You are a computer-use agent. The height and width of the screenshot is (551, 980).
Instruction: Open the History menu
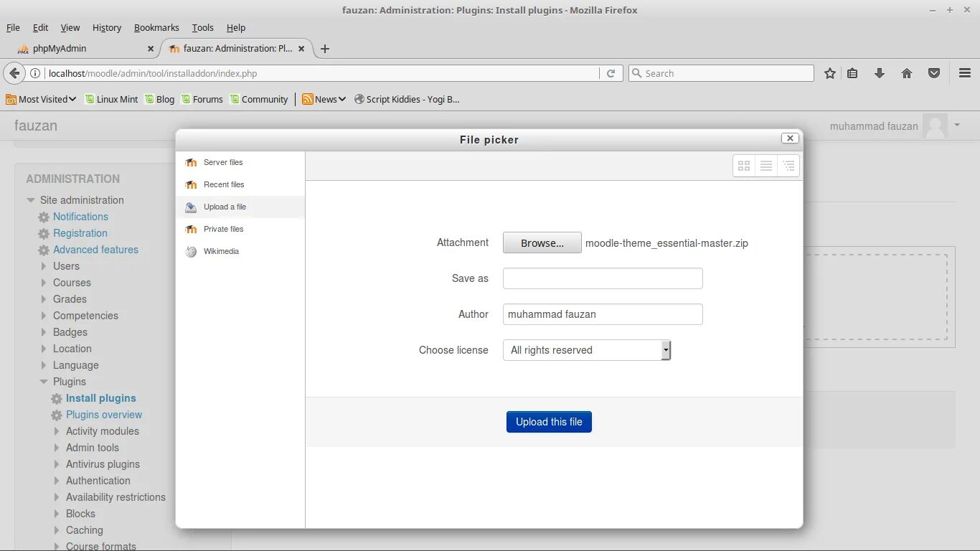tap(107, 27)
